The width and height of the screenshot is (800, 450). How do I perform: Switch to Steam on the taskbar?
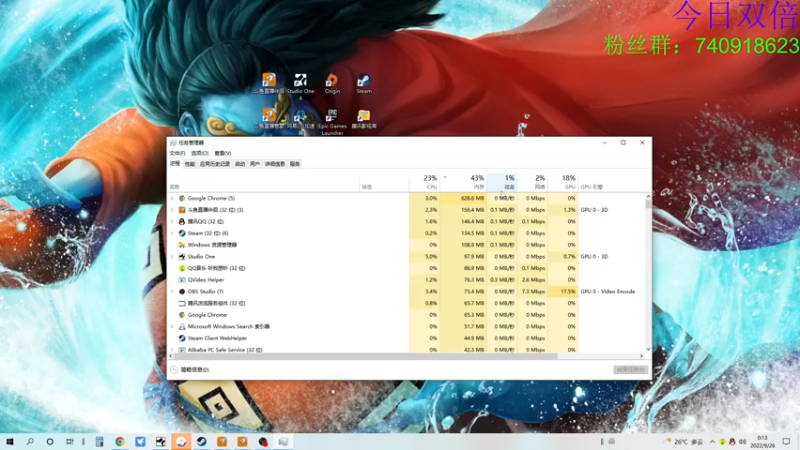[202, 442]
